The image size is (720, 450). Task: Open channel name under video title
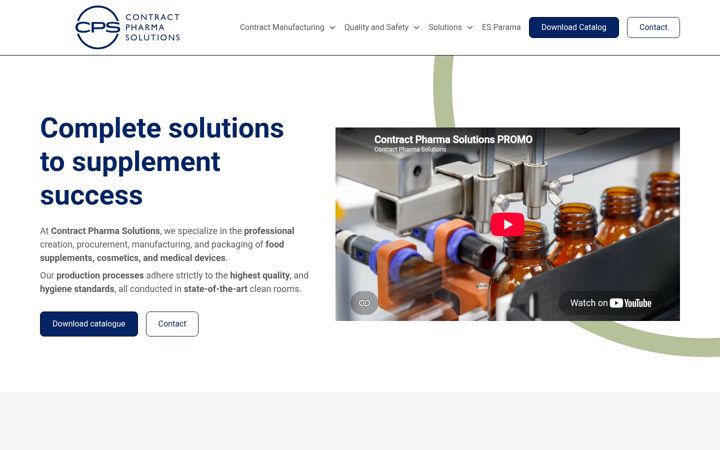point(410,150)
